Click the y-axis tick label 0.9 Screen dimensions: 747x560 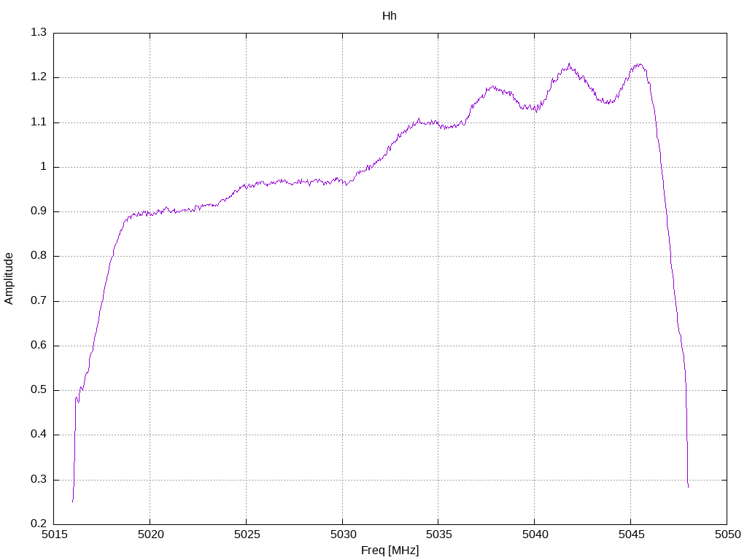tap(39, 211)
